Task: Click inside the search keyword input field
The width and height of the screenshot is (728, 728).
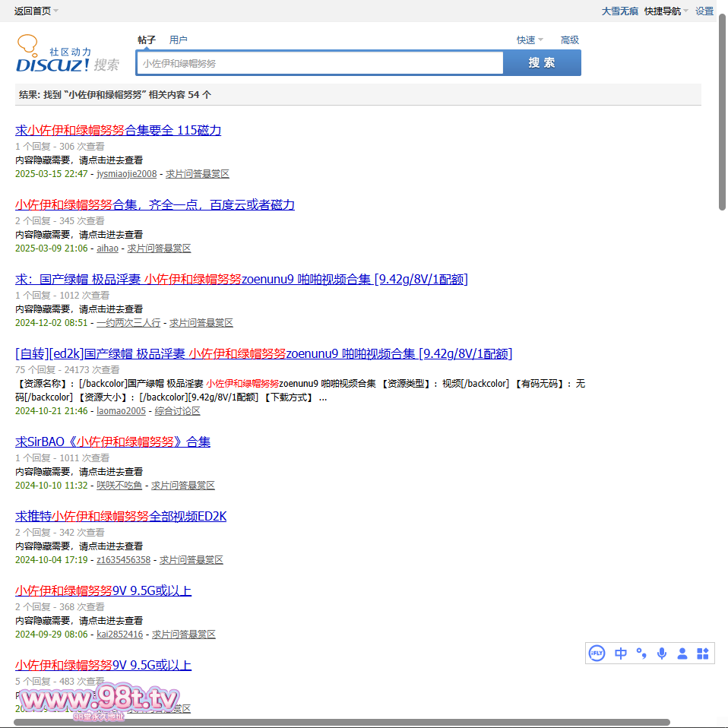Action: tap(319, 63)
